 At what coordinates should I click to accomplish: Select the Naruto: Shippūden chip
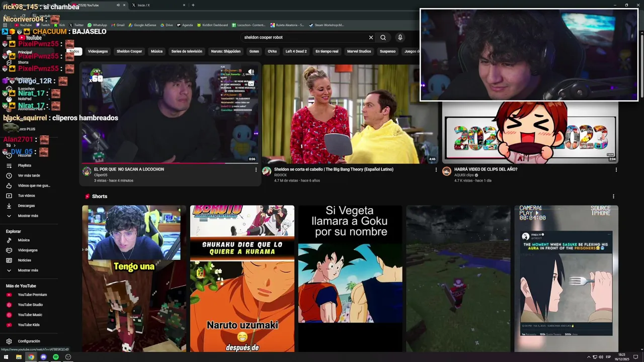pos(225,51)
